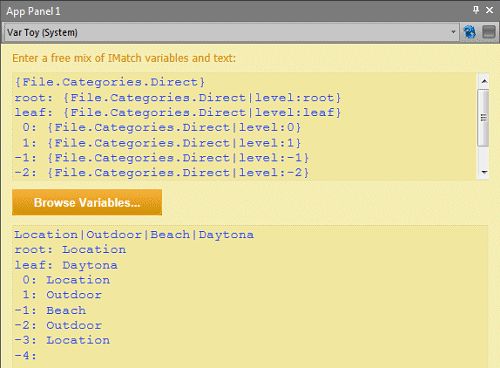Click the '0: Location' result line
Image resolution: width=500 pixels, height=368 pixels.
pos(66,280)
